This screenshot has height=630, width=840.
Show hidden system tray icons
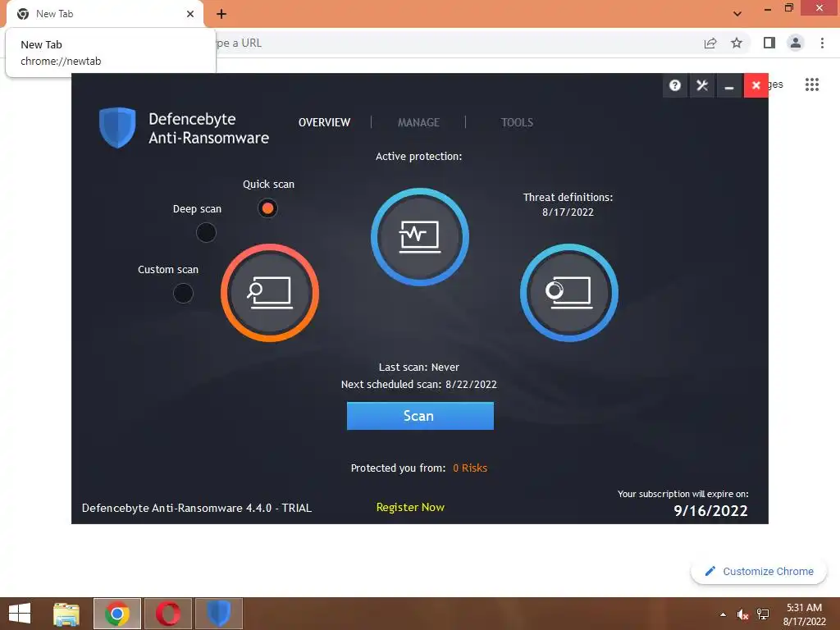point(724,614)
